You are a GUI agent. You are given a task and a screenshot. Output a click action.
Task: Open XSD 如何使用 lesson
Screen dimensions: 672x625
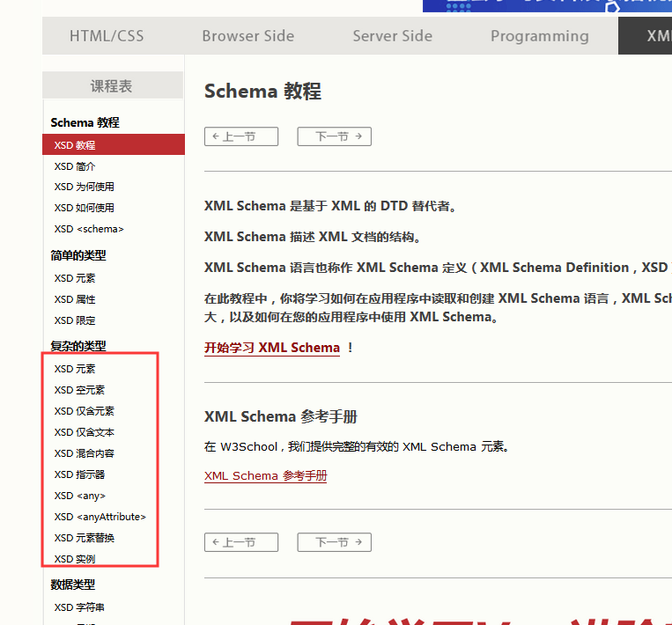[84, 208]
